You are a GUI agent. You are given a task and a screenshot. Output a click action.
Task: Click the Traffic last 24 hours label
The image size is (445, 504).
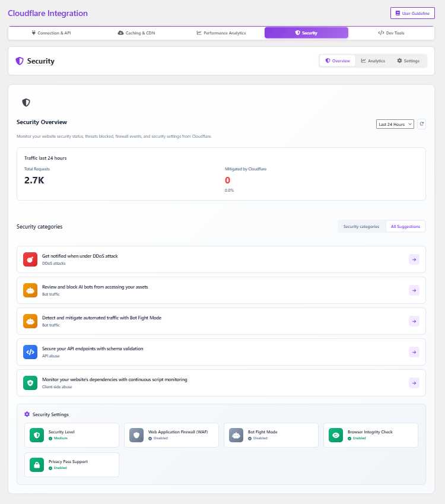tap(45, 158)
